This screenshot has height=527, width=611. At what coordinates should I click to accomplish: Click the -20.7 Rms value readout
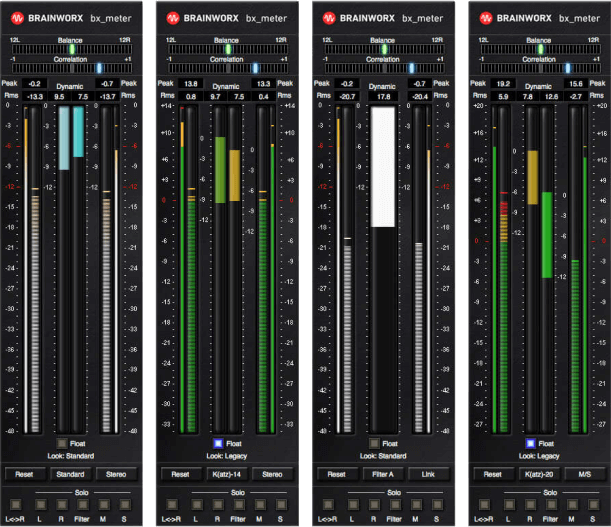[x=347, y=96]
